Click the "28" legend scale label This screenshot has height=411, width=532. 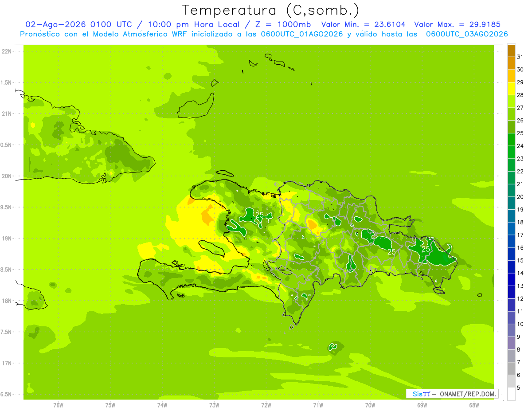pos(520,95)
